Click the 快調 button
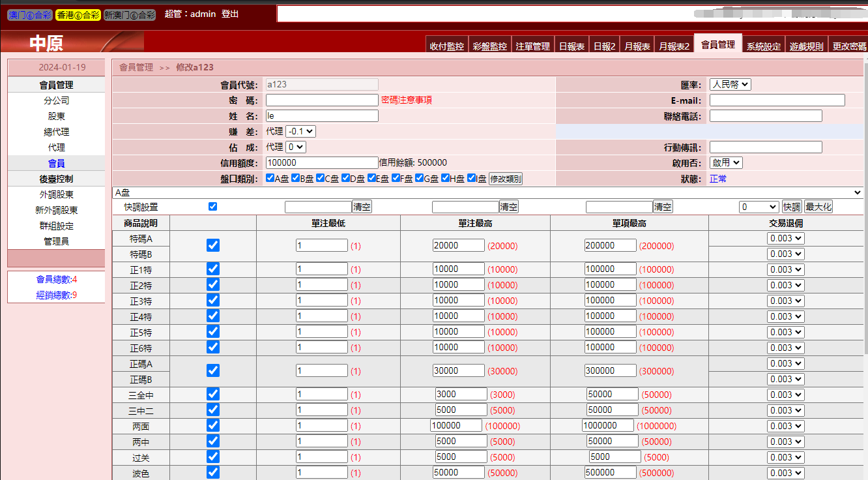This screenshot has width=868, height=480. (x=792, y=207)
